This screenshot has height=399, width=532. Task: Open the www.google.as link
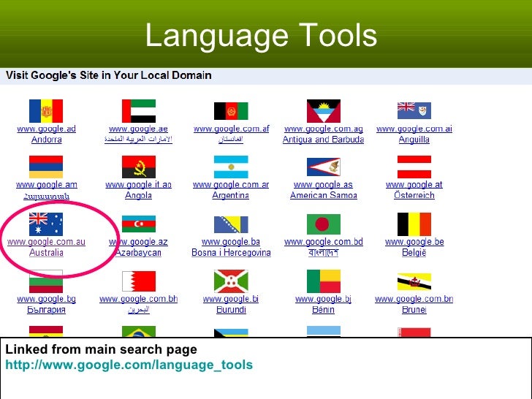[323, 185]
